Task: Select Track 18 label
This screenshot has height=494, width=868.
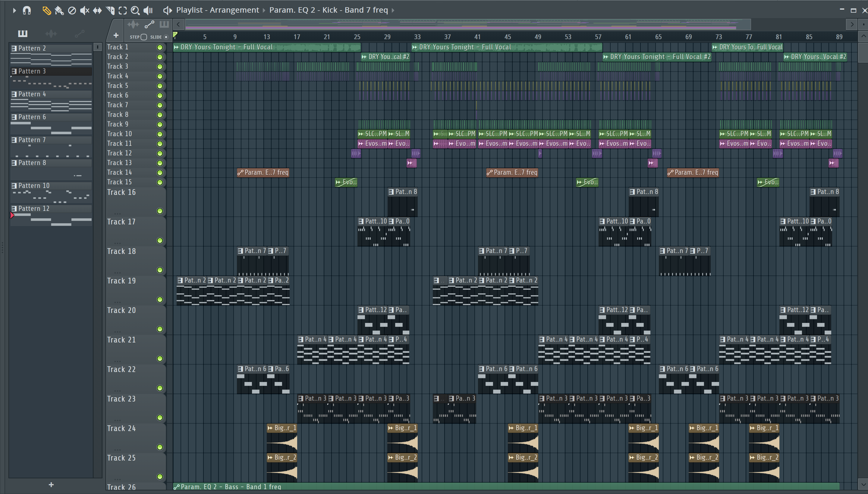Action: [121, 252]
